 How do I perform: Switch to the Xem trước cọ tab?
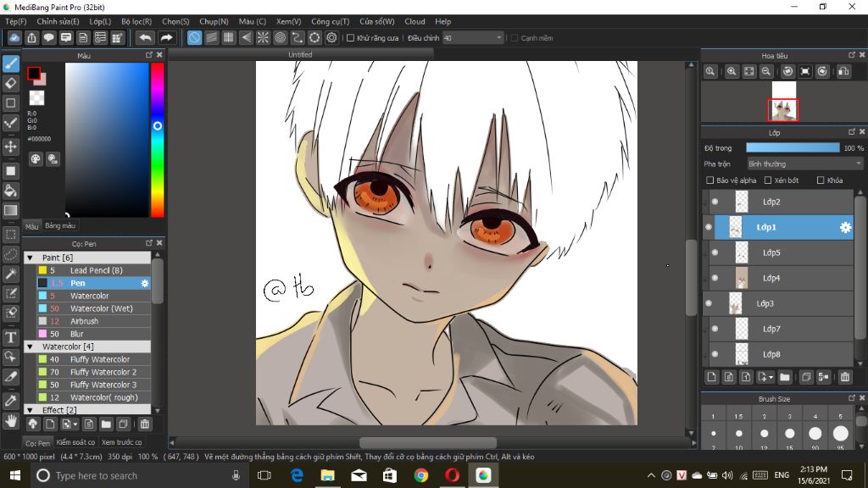coord(122,442)
